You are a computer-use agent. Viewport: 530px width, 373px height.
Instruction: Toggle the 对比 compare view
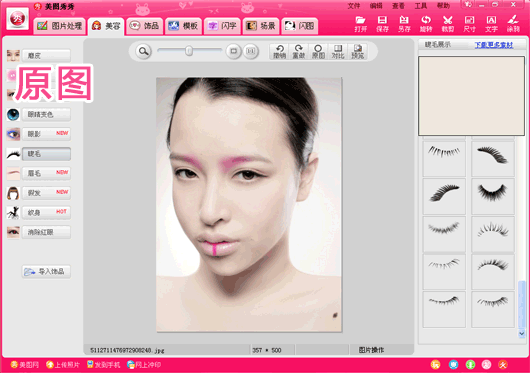pos(338,51)
